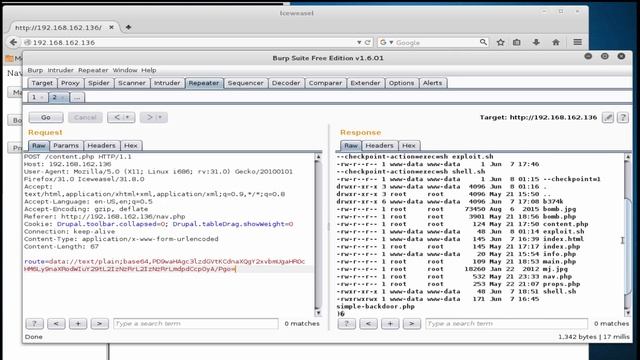Click the request search term field
Image resolution: width=640 pixels, height=360 pixels.
[196, 324]
